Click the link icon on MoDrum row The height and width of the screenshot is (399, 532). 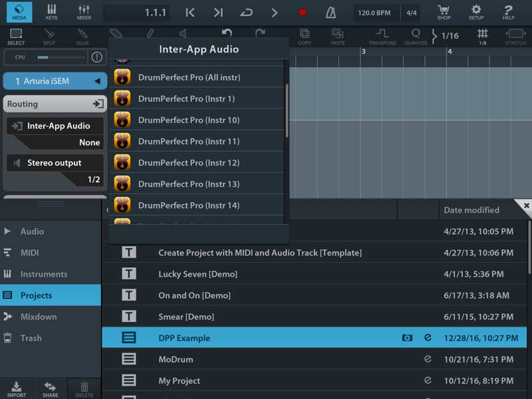[x=428, y=359]
